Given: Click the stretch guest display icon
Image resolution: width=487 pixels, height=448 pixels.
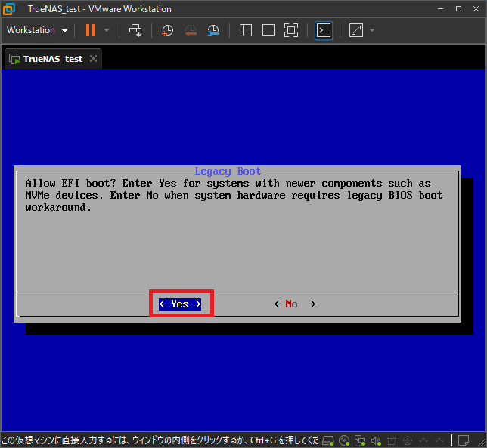Looking at the screenshot, I should 356,30.
